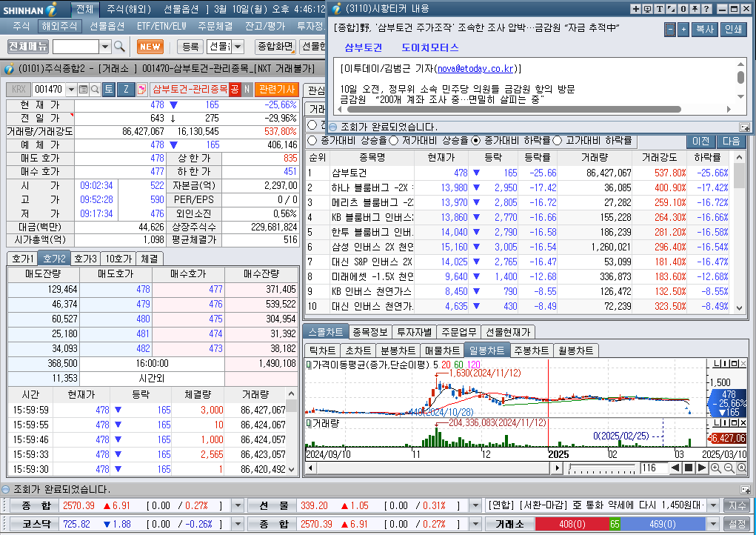Select the 종가대비 상승률 radio option
756x535 pixels.
(x=312, y=140)
